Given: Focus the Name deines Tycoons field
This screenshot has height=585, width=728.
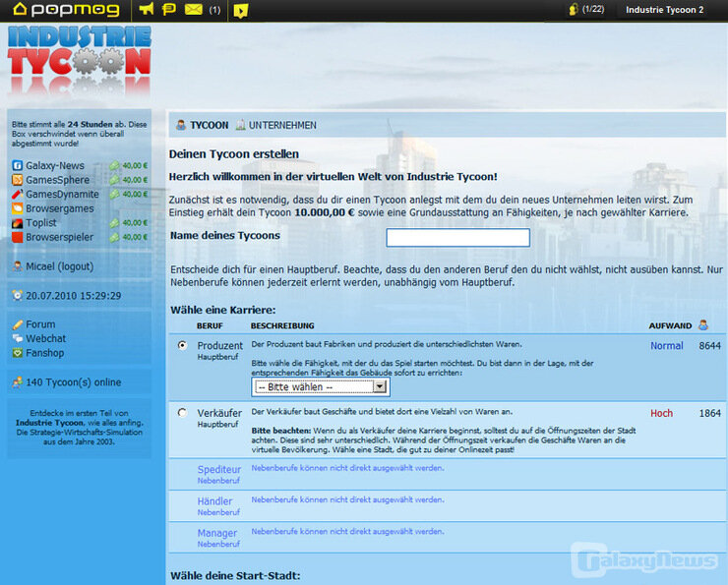Looking at the screenshot, I should [457, 238].
